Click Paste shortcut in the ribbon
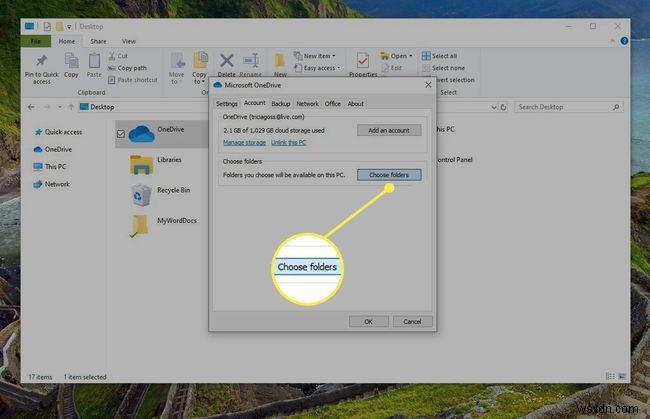This screenshot has width=650, height=419. point(133,80)
